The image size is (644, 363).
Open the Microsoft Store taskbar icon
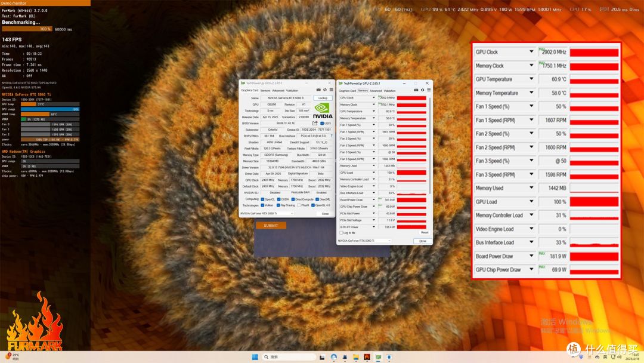(x=345, y=357)
